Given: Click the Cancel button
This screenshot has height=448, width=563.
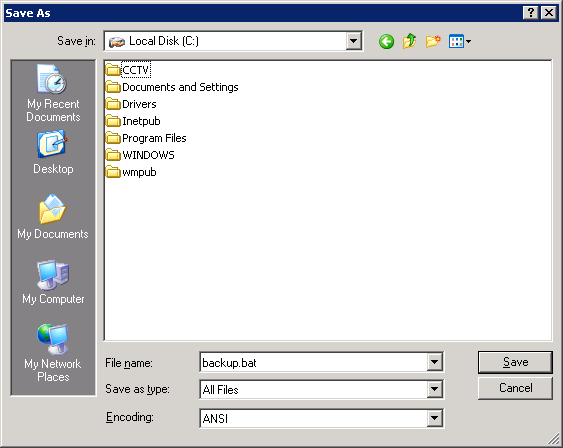Looking at the screenshot, I should [x=515, y=388].
